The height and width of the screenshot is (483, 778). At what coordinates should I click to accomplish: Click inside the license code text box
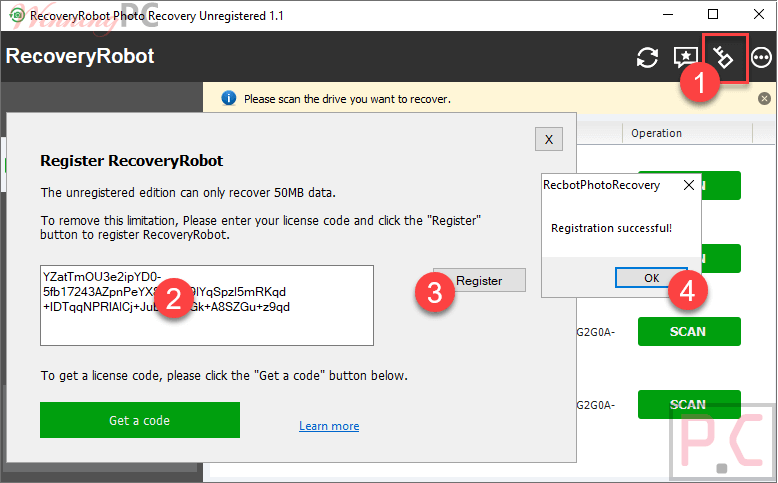point(207,305)
